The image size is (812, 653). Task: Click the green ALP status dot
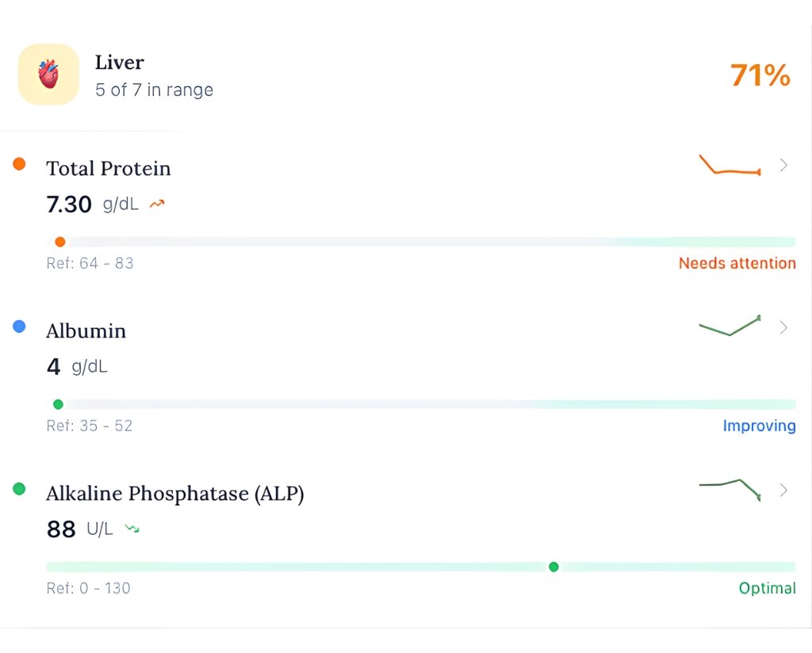19,489
